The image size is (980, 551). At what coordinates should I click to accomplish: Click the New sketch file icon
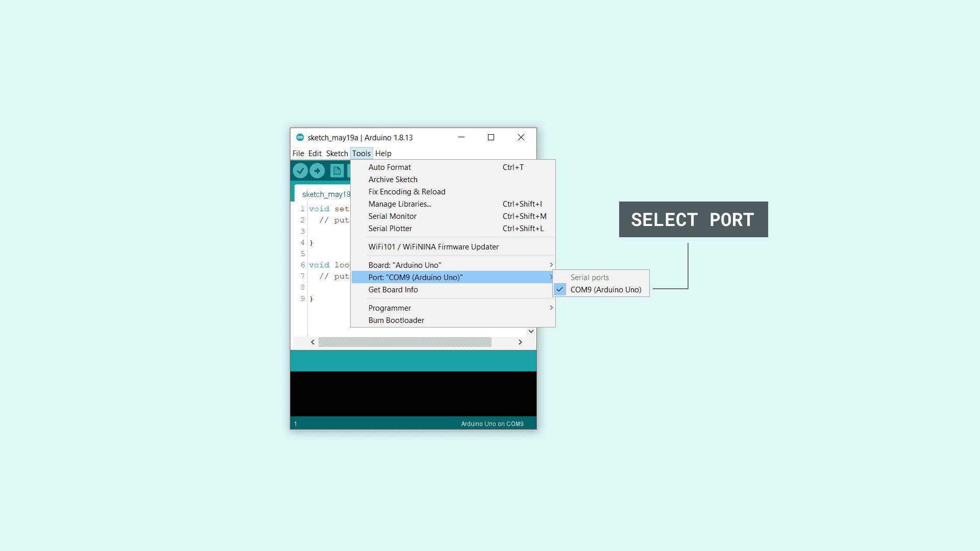337,170
